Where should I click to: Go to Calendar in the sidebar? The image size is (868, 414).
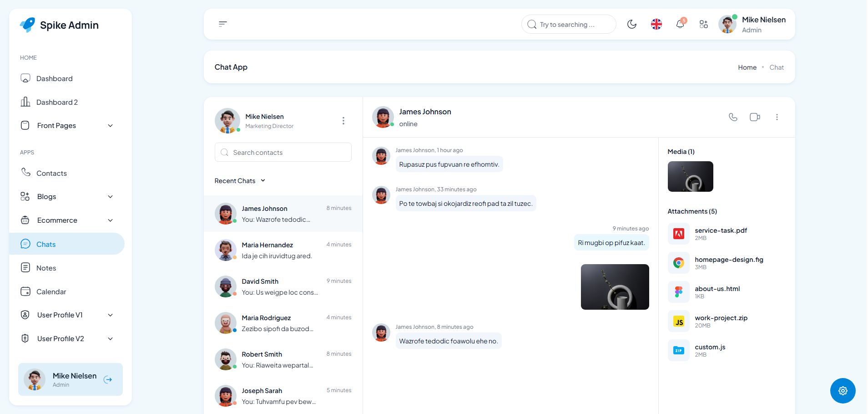point(51,291)
